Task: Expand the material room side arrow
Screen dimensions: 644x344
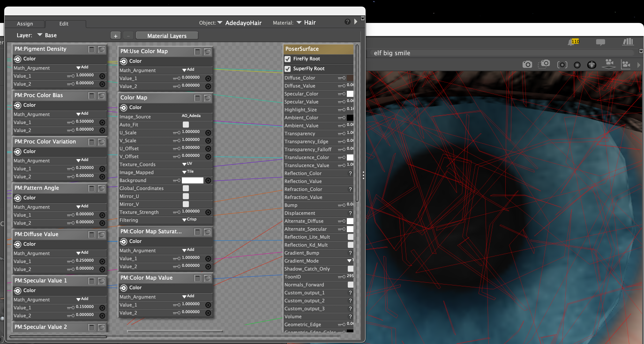Action: tap(356, 22)
